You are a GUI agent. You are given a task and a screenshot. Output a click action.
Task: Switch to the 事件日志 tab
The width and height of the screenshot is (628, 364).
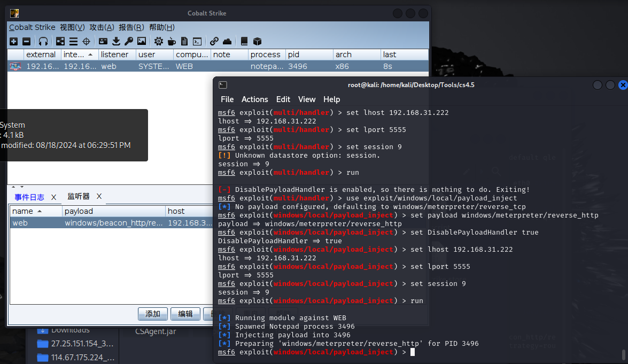coord(29,197)
